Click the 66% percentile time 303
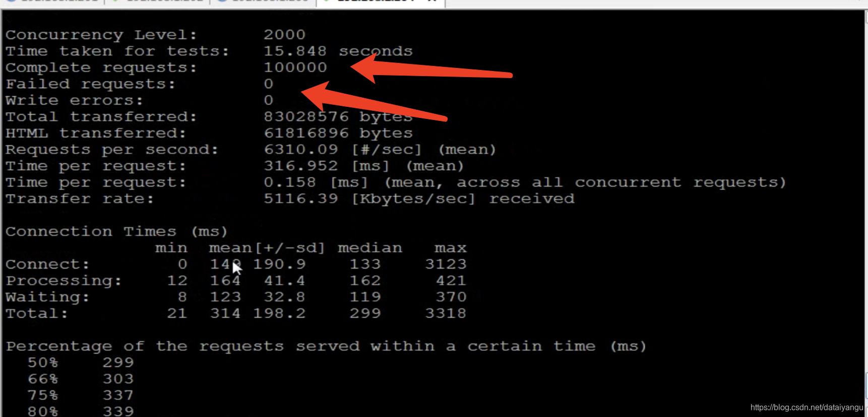 (x=118, y=379)
